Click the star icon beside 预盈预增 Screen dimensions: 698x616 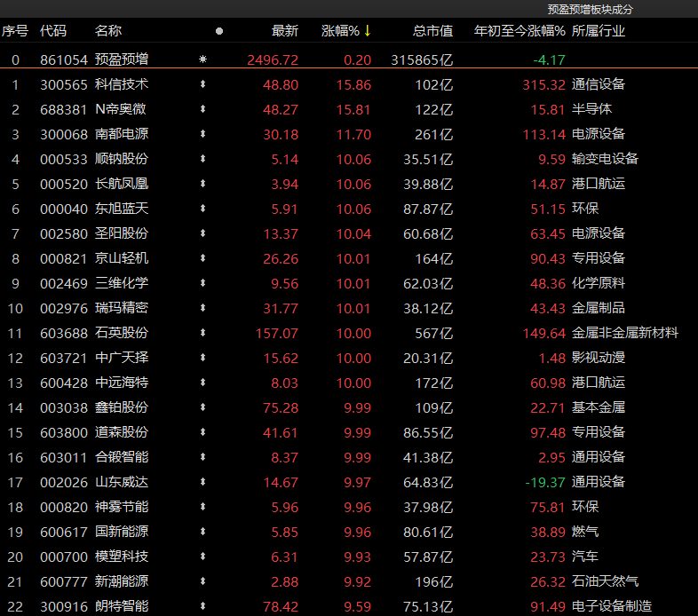coord(202,59)
